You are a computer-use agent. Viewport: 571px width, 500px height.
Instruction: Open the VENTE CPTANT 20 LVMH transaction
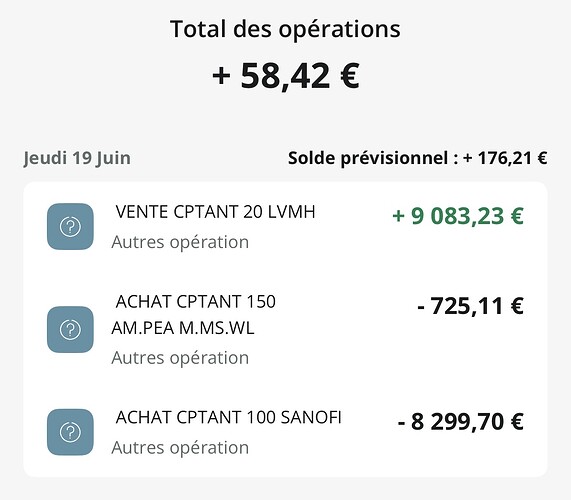[x=285, y=227]
